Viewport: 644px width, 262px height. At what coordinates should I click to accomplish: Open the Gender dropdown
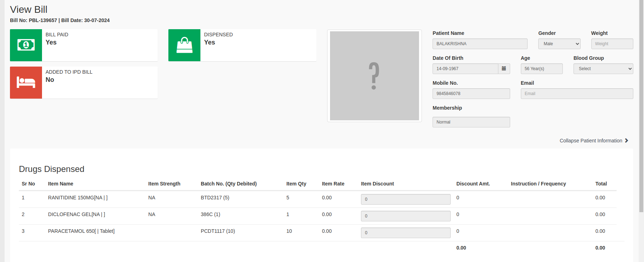click(559, 44)
